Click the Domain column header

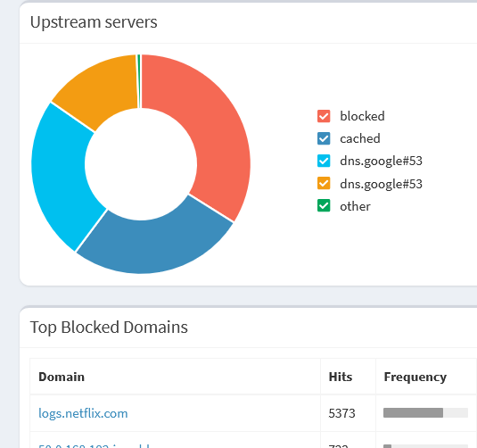coord(62,377)
